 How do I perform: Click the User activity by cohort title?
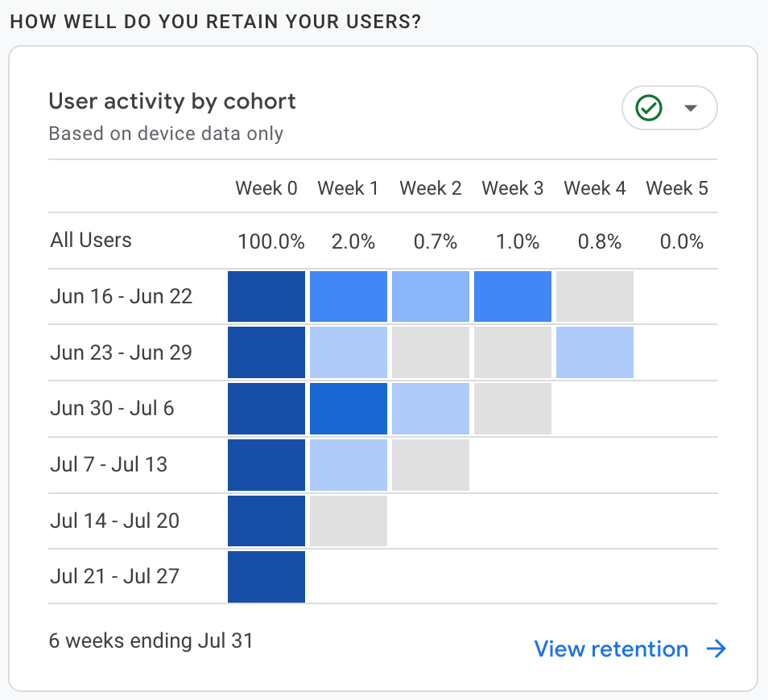[172, 101]
